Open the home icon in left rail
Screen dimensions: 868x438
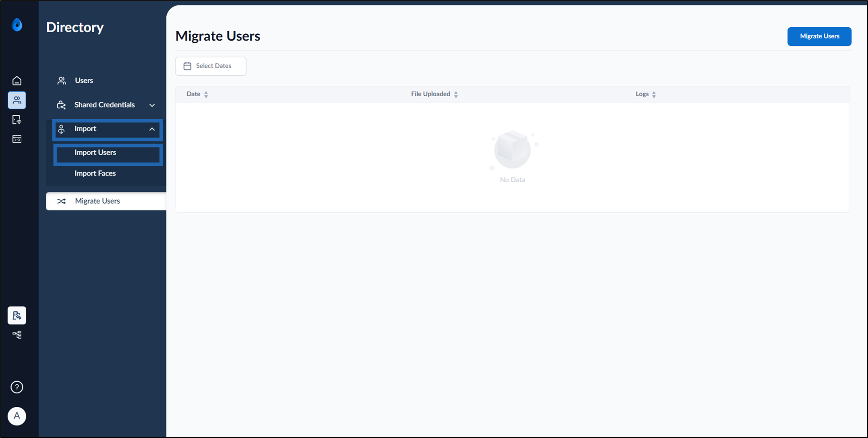coord(17,81)
